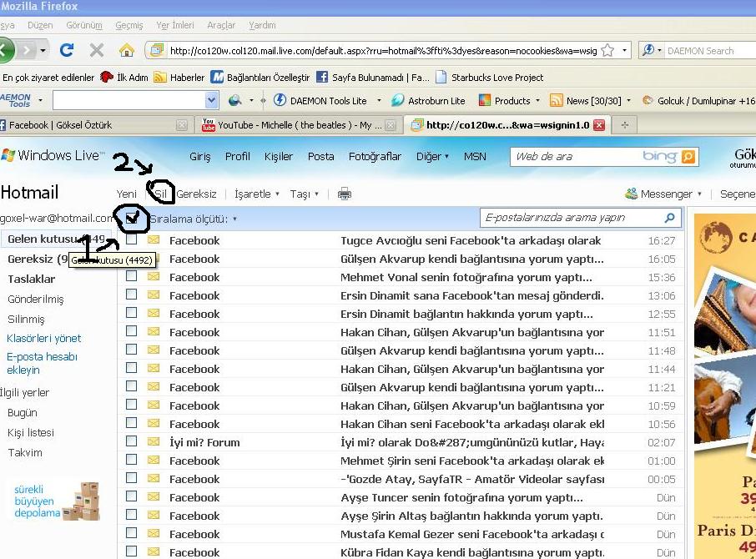756x559 pixels.
Task: Click the DAEMON toolbar search magnifier icon
Action: click(x=234, y=100)
